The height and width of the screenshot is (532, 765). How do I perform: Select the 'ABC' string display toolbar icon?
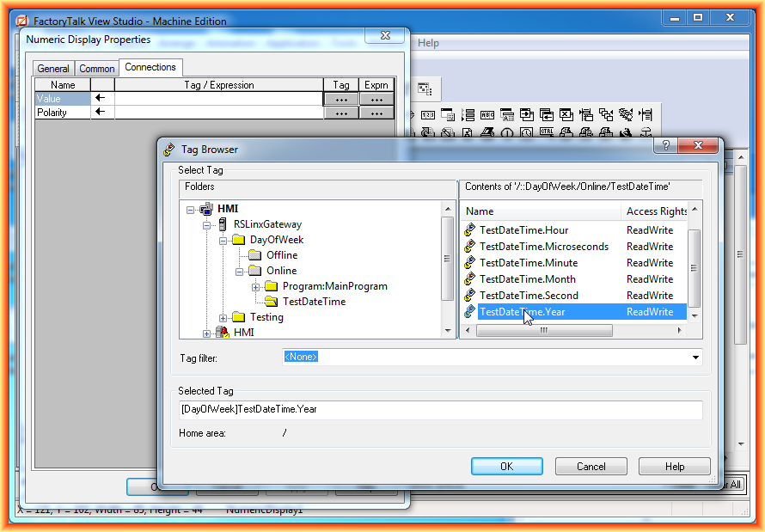pos(487,114)
